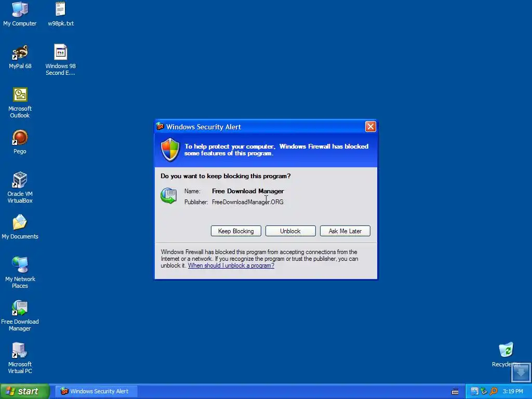
Task: Click the 3:19 PM system clock
Action: pyautogui.click(x=513, y=391)
